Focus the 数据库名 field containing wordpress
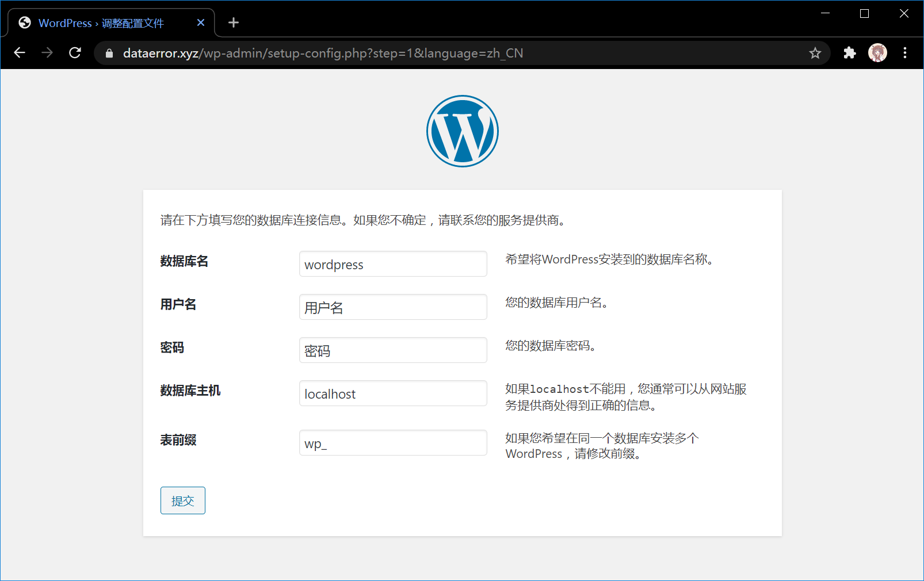The height and width of the screenshot is (581, 924). tap(393, 264)
